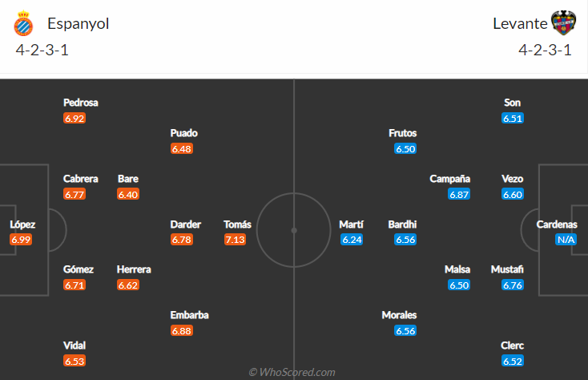Click the WhoScored.com watermark
This screenshot has width=588, height=380.
click(x=292, y=372)
